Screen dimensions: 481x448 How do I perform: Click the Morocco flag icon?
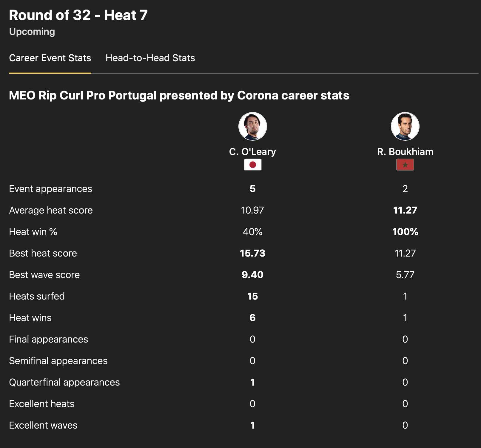[x=405, y=165]
